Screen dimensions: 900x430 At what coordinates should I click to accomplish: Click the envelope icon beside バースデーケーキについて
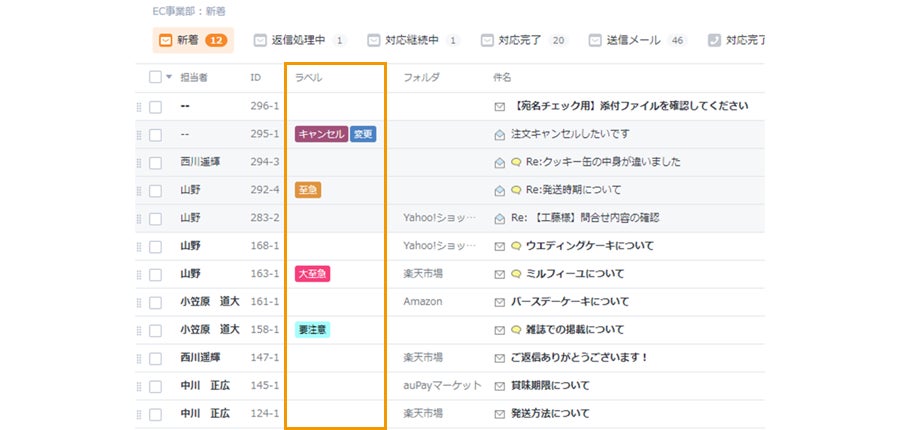click(500, 302)
